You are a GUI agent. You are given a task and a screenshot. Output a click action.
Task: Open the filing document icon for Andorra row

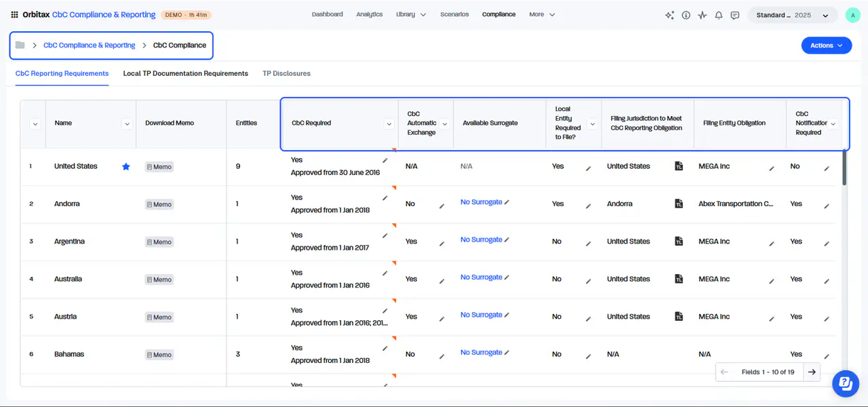point(679,203)
